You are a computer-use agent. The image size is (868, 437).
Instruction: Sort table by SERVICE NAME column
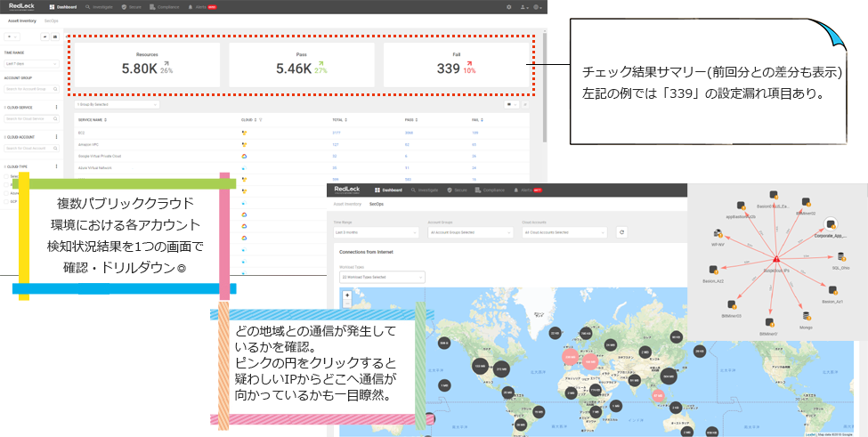pos(92,119)
